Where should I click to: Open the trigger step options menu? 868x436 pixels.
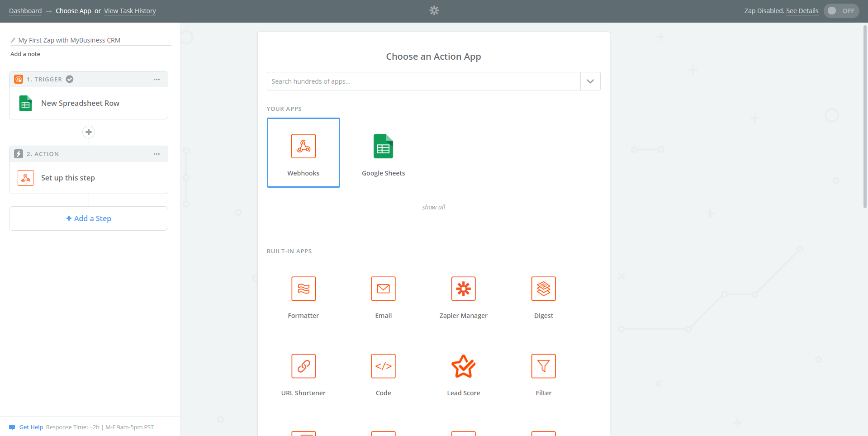pos(157,79)
